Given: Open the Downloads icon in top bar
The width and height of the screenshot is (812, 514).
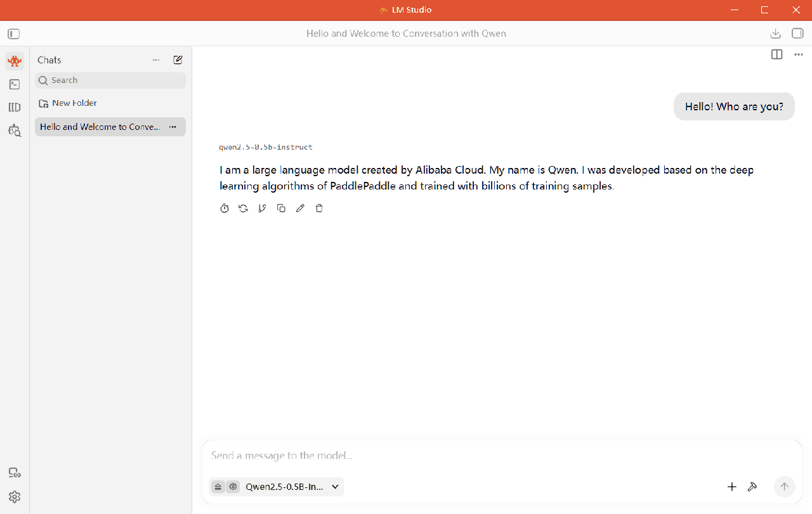Looking at the screenshot, I should (775, 34).
